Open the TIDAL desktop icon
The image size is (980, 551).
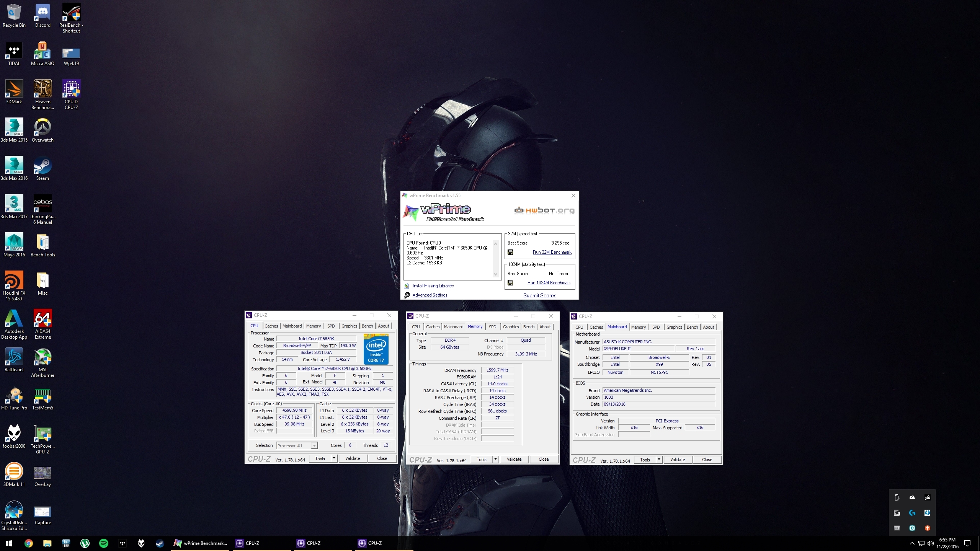(14, 54)
